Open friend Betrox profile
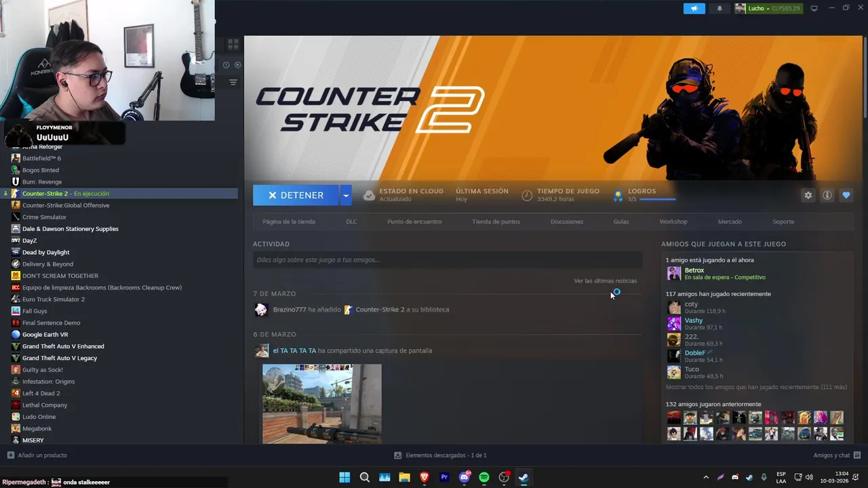 pos(694,270)
